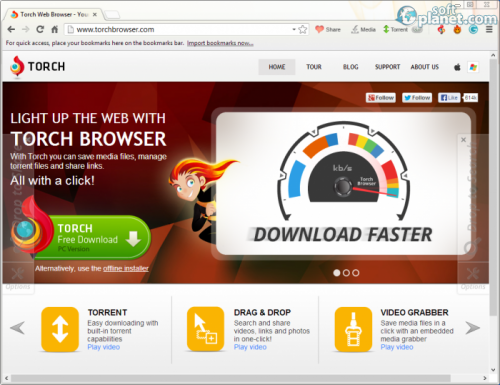Click the blue circular G extension icon
500x385 pixels.
473,29
